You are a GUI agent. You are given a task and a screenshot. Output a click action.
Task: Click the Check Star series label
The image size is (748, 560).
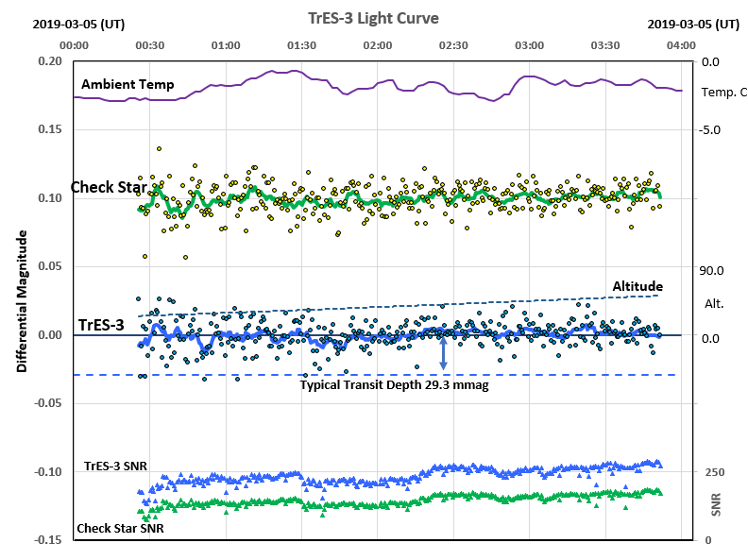[x=109, y=187]
